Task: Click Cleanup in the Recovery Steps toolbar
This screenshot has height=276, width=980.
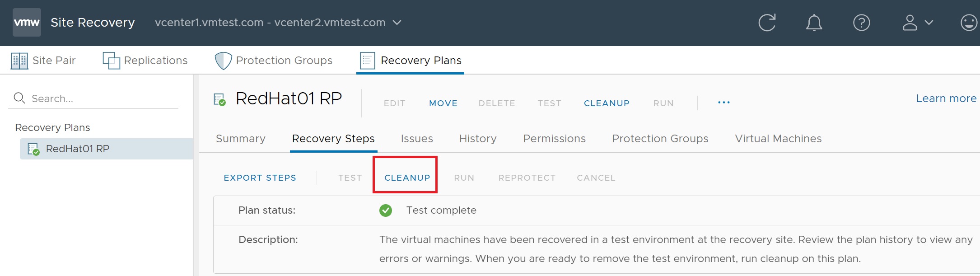Action: tap(407, 178)
